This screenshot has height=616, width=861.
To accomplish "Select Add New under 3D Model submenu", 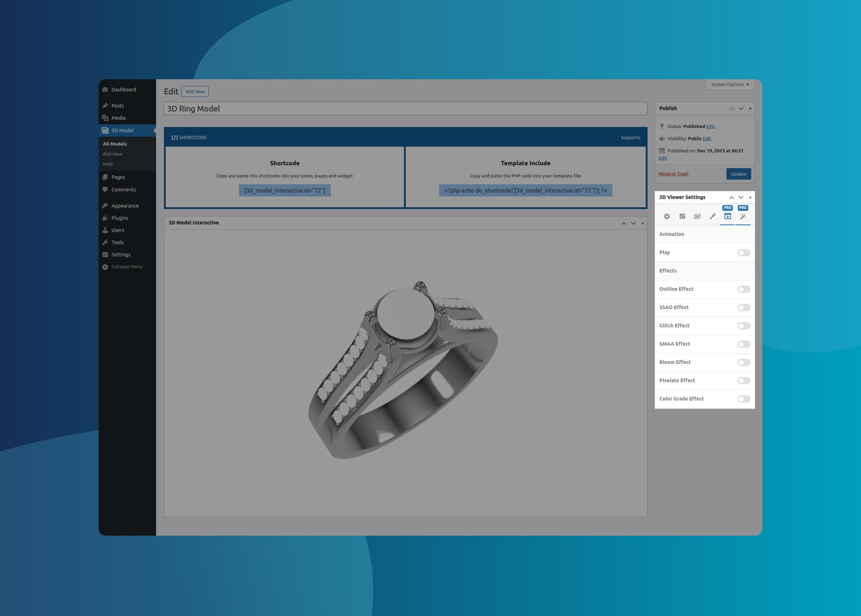I will 112,154.
